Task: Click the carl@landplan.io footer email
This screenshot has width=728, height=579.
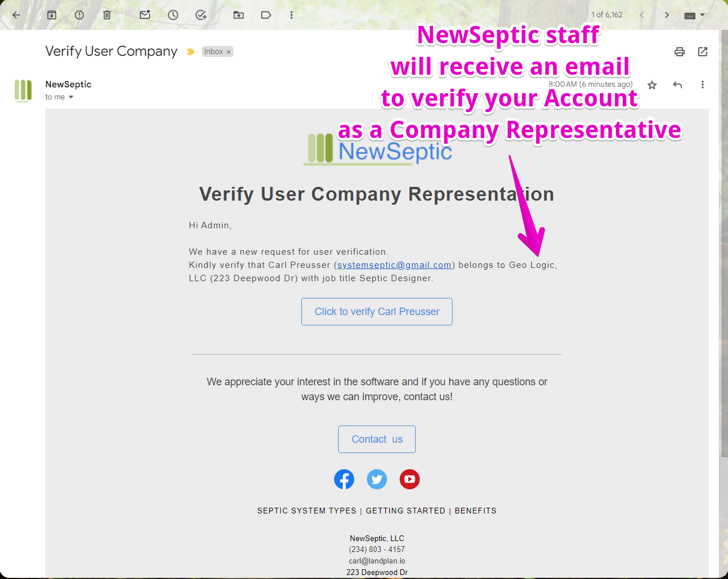Action: pyautogui.click(x=377, y=561)
